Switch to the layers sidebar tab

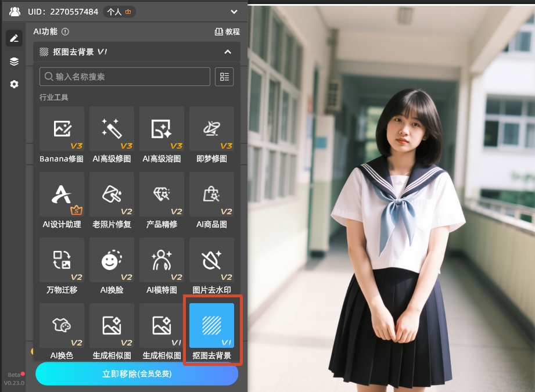coord(14,62)
